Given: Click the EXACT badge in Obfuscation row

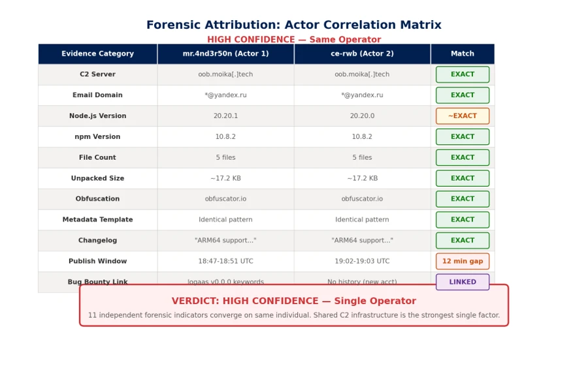Looking at the screenshot, I should point(463,199).
